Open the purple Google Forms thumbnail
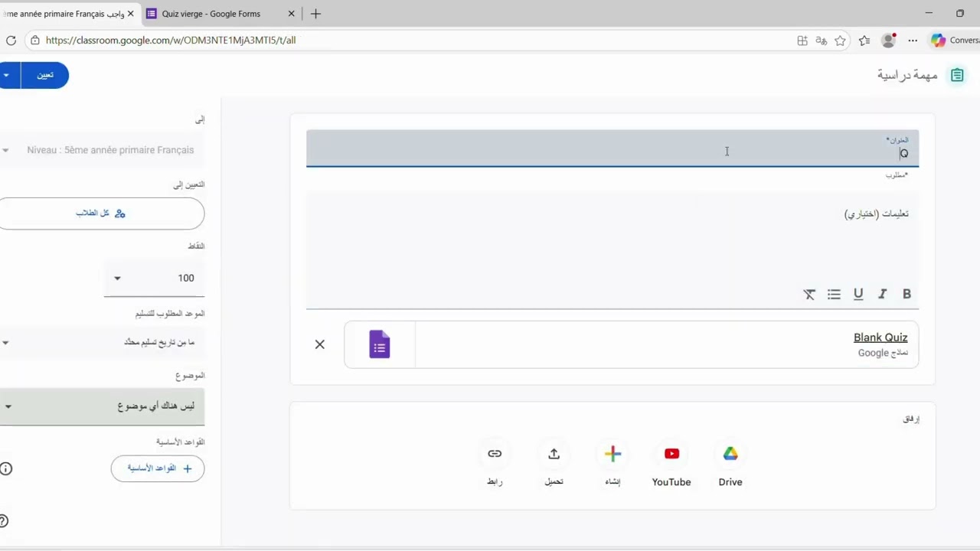Viewport: 980px width, 551px height. click(380, 344)
